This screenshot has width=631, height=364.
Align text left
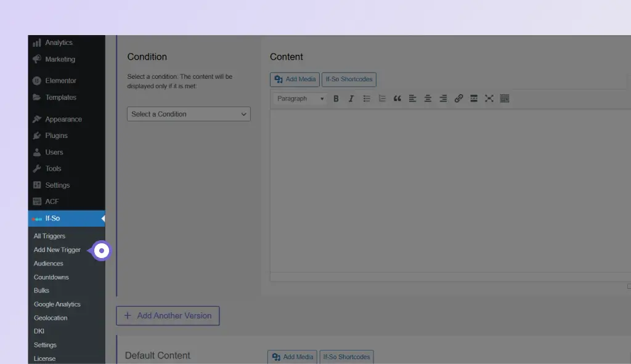coord(412,99)
